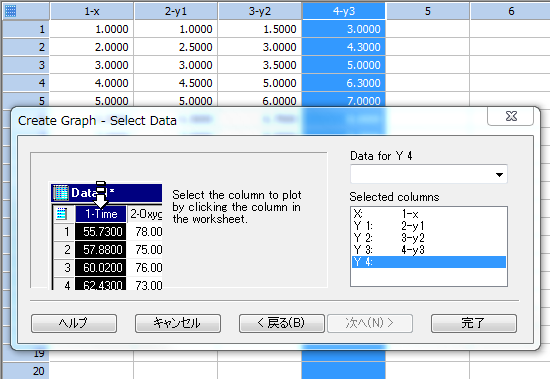Click the Data for Y 4 combo field
The width and height of the screenshot is (550, 379).
coord(429,174)
